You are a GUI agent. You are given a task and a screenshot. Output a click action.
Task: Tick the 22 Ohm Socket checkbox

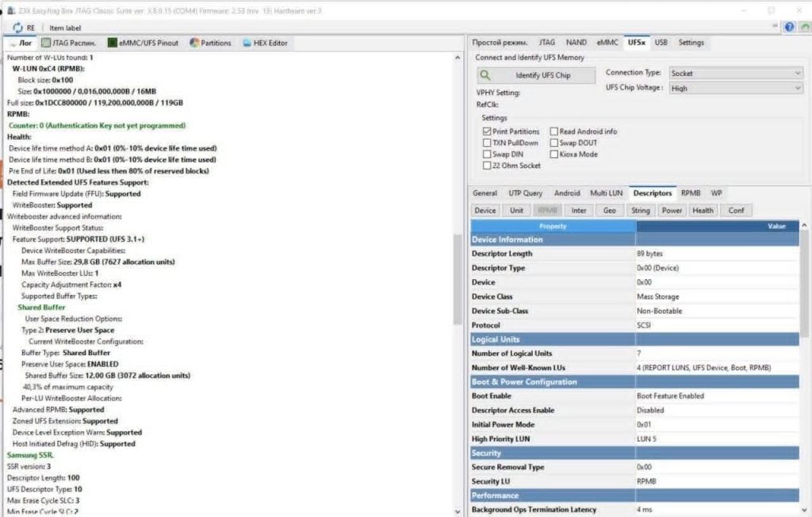click(x=487, y=166)
